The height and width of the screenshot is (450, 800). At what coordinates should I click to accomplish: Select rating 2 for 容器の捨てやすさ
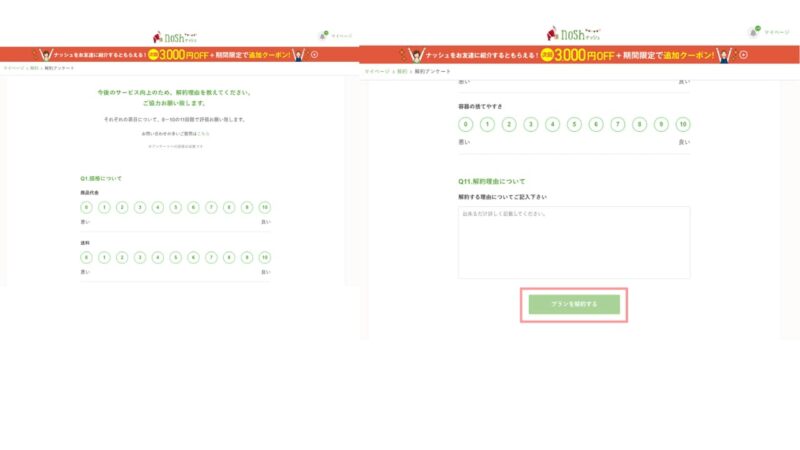tap(508, 125)
